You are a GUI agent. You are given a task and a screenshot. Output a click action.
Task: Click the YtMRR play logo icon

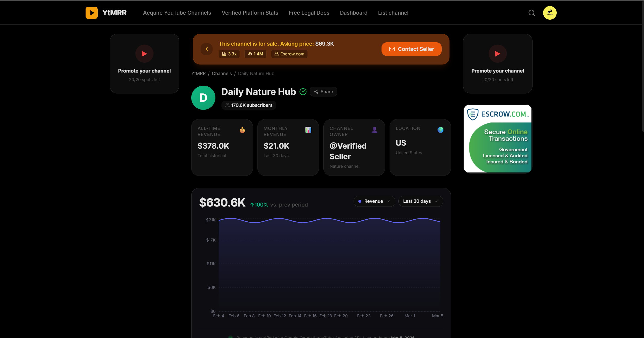[91, 13]
